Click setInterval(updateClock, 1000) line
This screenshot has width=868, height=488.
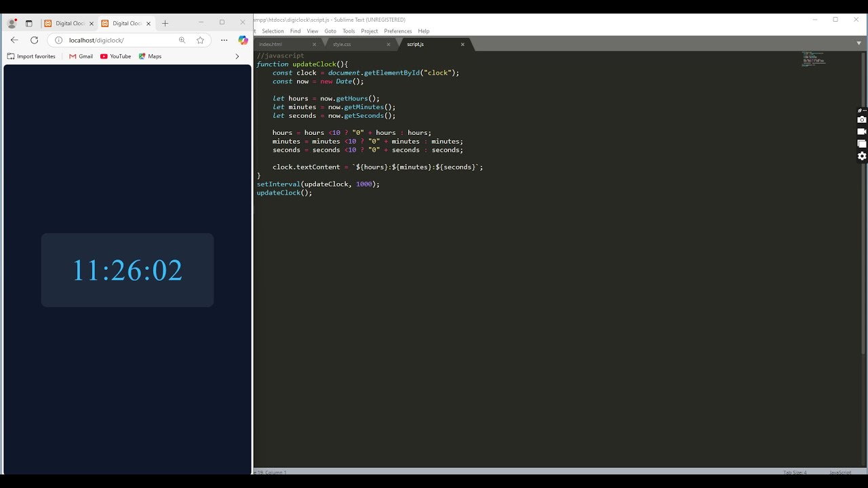(x=318, y=184)
